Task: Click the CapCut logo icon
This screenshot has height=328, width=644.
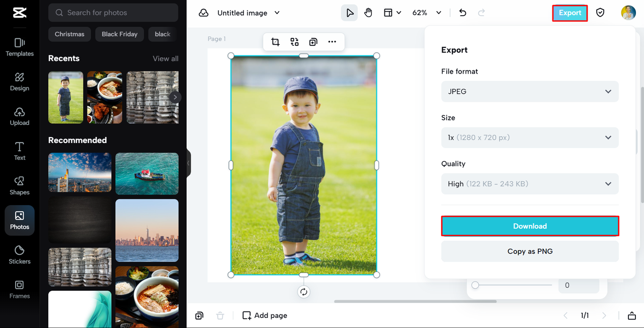Action: [20, 13]
